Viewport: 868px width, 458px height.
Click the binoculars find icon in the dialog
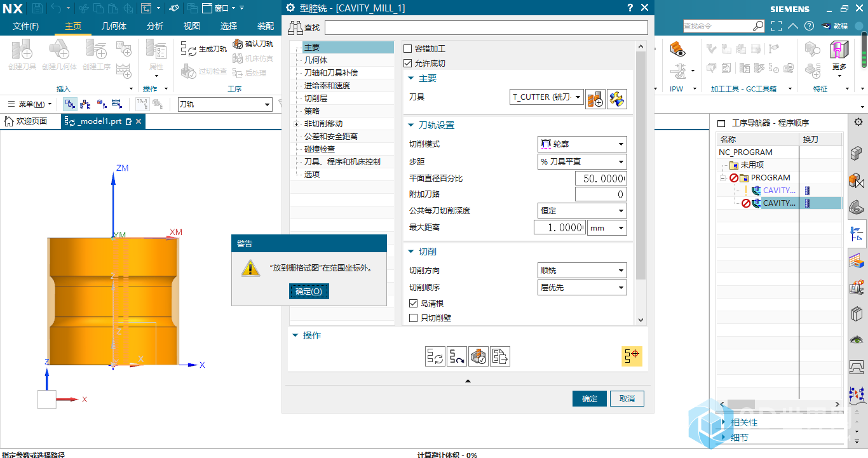(295, 27)
